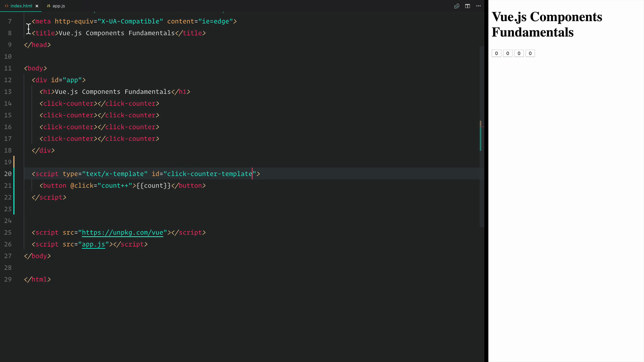Click the title text on line 8
The height and width of the screenshot is (362, 644).
117,33
